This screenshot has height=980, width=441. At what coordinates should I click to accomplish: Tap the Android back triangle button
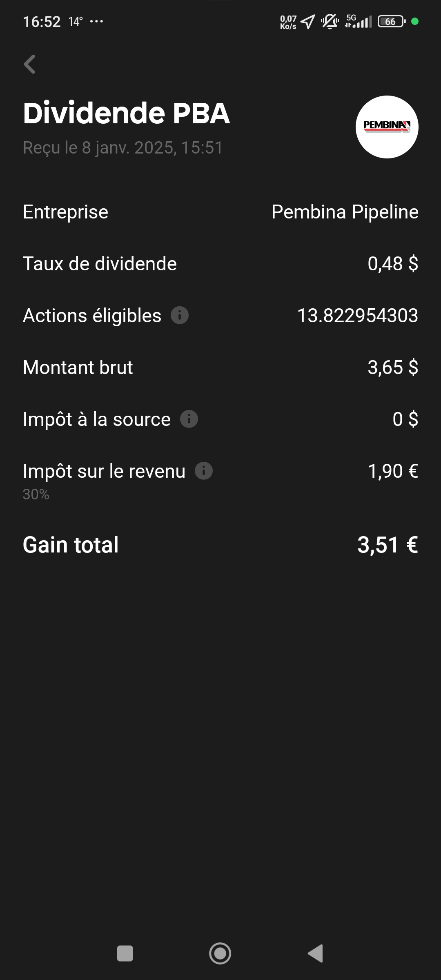315,953
